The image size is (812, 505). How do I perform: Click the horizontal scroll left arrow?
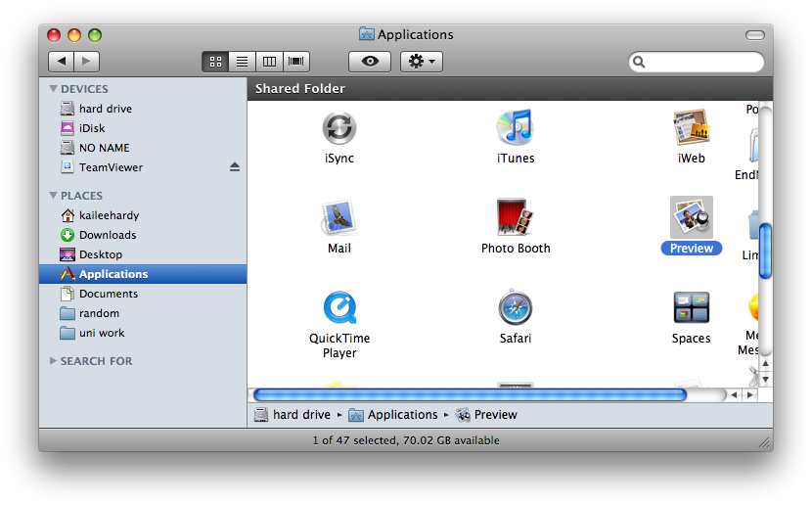pos(734,395)
